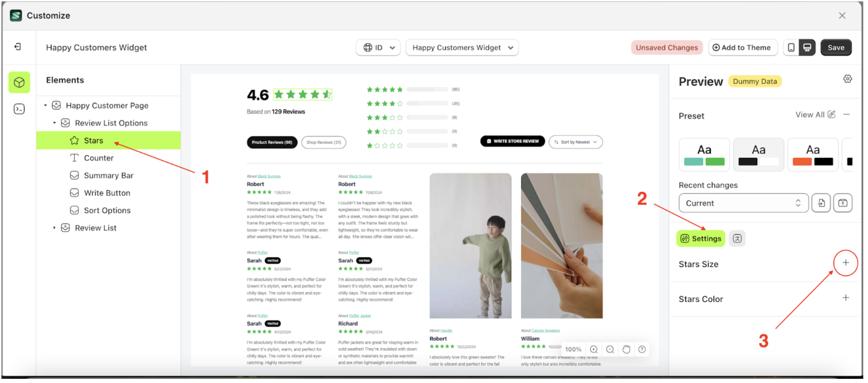868x383 pixels.
Task: Expand the Review List tree node
Action: coord(54,228)
